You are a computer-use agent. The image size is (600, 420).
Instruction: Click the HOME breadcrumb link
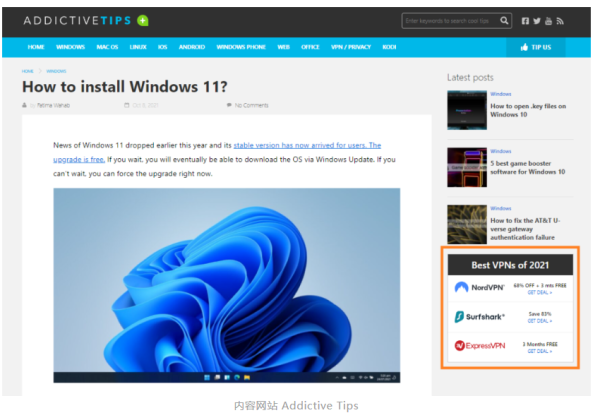point(28,71)
